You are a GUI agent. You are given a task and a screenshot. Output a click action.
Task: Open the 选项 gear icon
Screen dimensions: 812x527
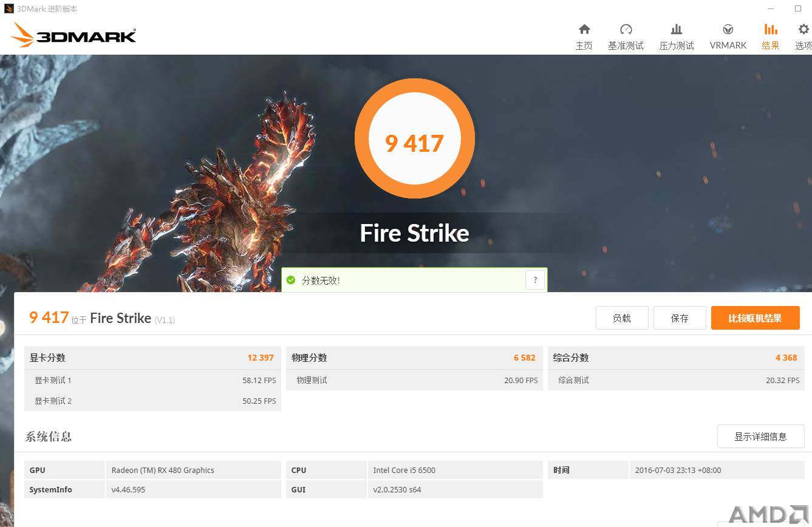pos(803,29)
